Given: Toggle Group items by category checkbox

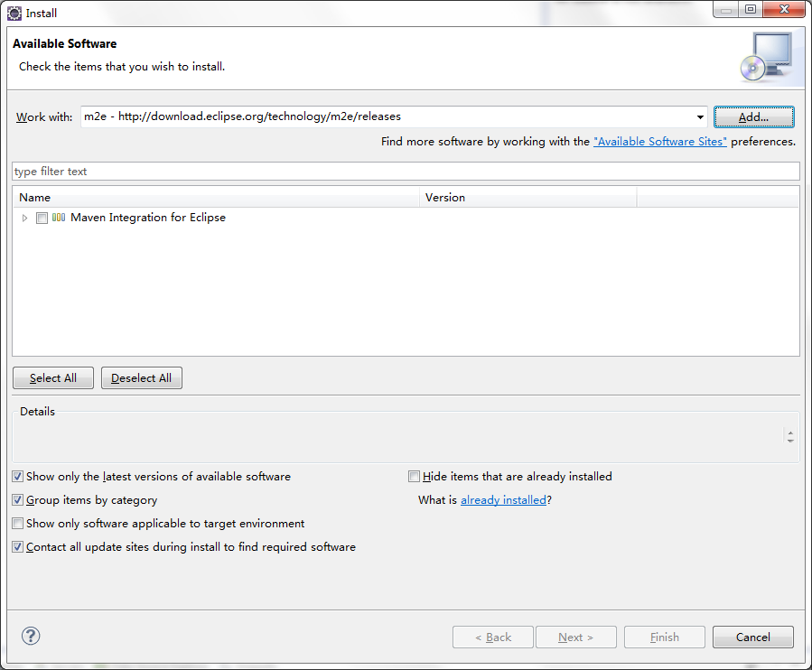Looking at the screenshot, I should [18, 500].
